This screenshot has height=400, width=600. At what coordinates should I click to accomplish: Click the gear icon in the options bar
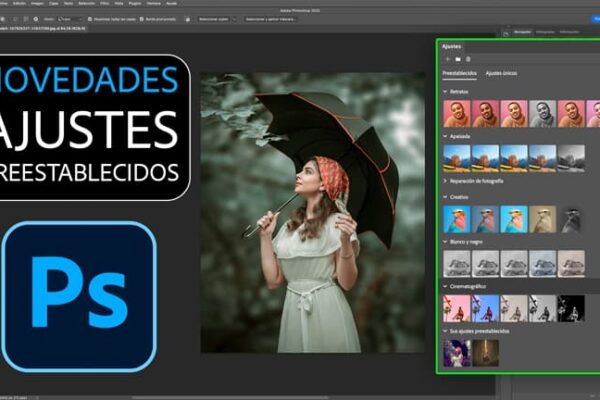point(36,19)
